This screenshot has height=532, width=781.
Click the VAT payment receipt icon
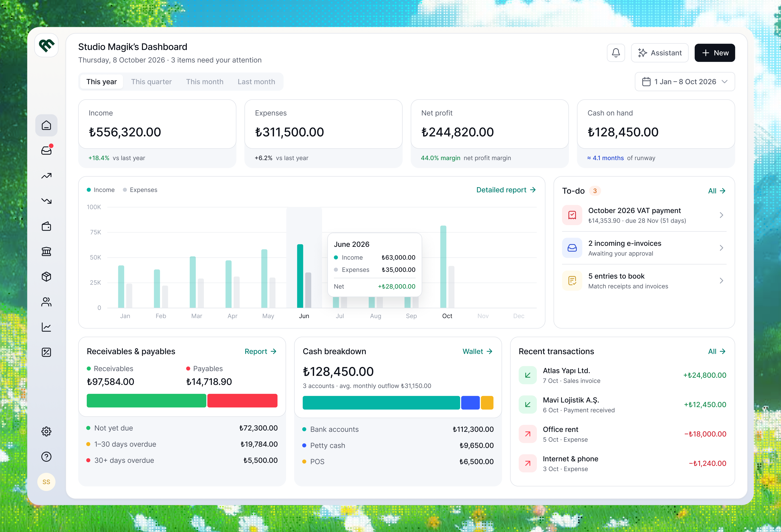[572, 215]
